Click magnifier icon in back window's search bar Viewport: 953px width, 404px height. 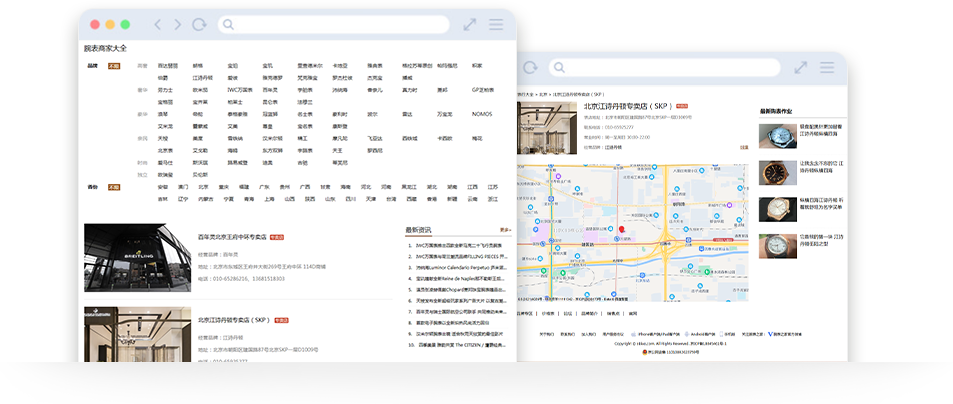(559, 67)
